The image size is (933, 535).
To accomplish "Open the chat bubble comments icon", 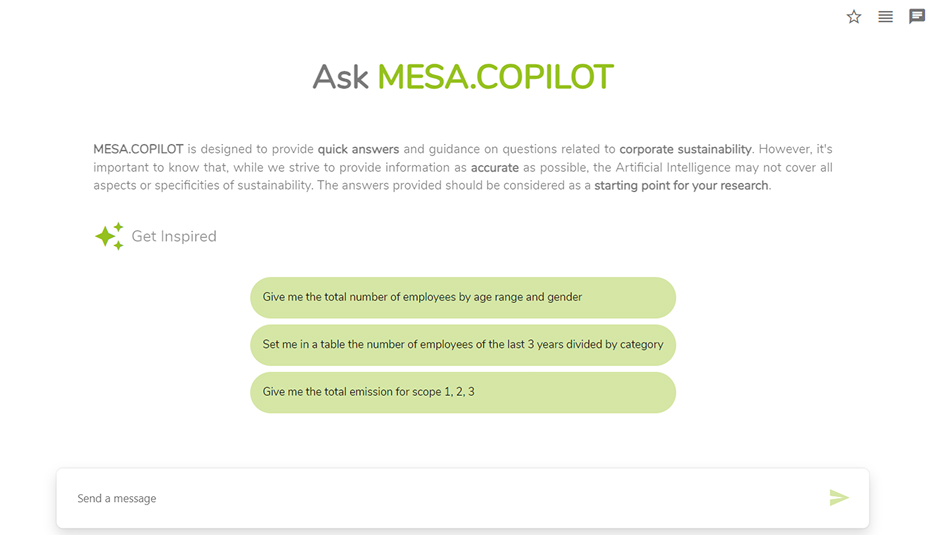I will click(916, 17).
